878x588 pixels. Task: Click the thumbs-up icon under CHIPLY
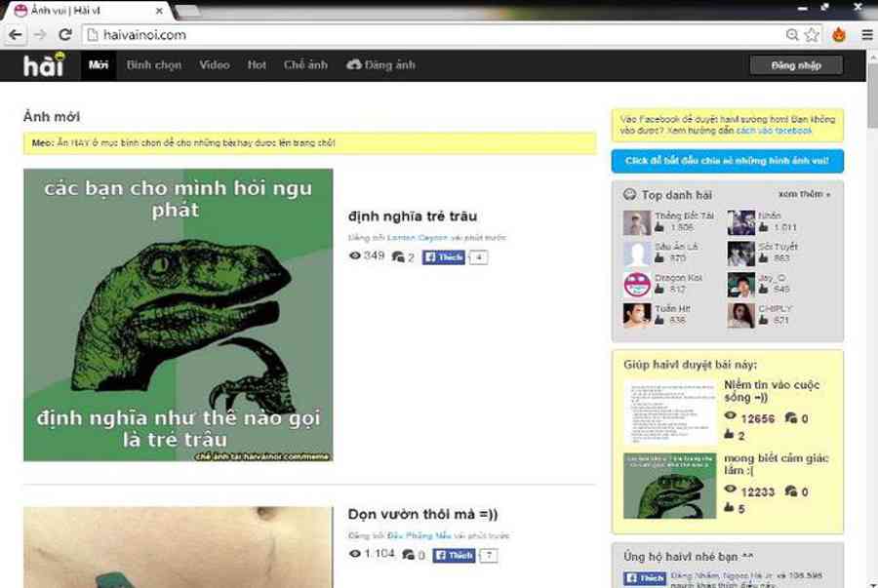pyautogui.click(x=763, y=320)
